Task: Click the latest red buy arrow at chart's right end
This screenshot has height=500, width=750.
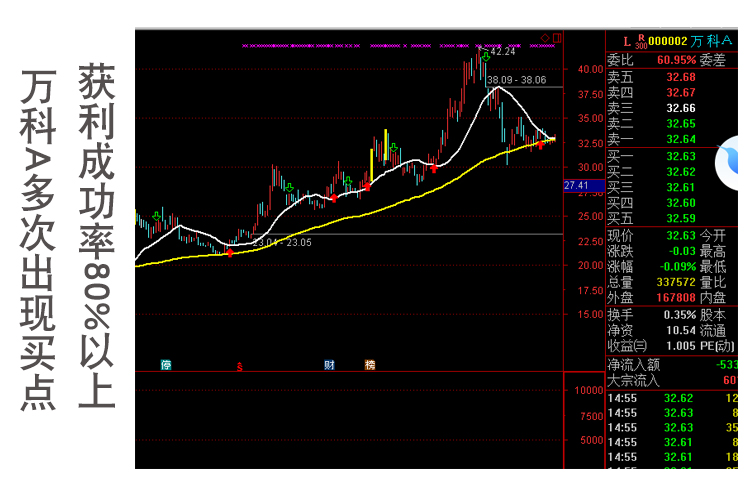Action: [540, 144]
